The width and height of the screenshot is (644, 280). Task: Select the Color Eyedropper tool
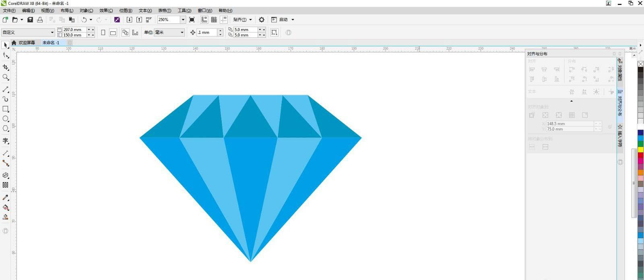coord(6,197)
